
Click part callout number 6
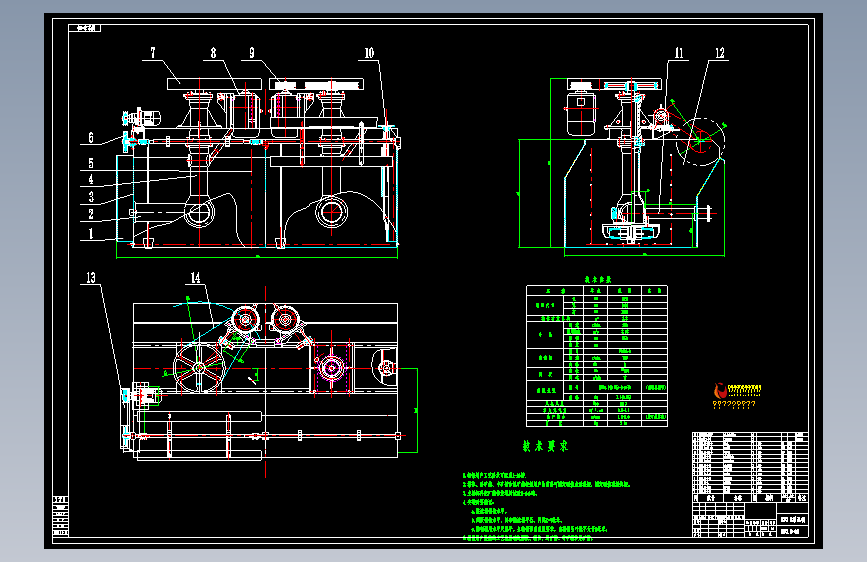pyautogui.click(x=91, y=137)
